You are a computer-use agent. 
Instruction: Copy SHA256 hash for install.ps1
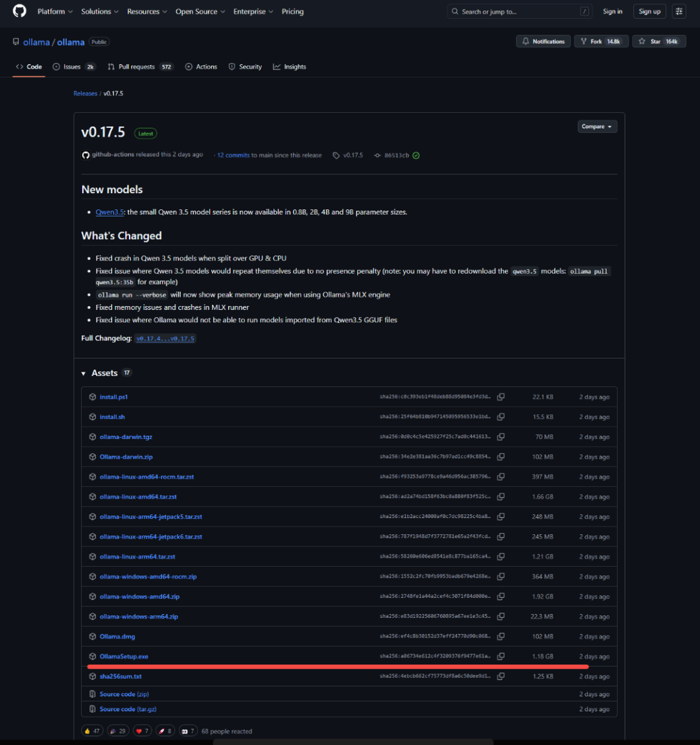pyautogui.click(x=500, y=397)
